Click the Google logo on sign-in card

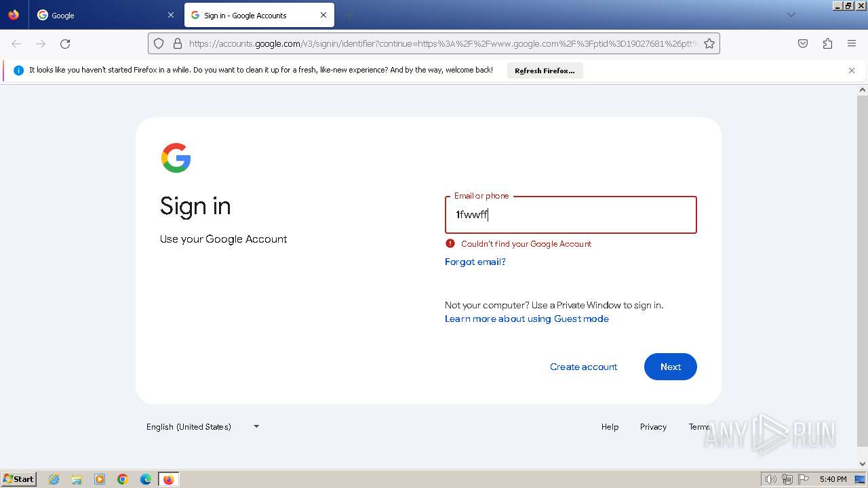176,158
